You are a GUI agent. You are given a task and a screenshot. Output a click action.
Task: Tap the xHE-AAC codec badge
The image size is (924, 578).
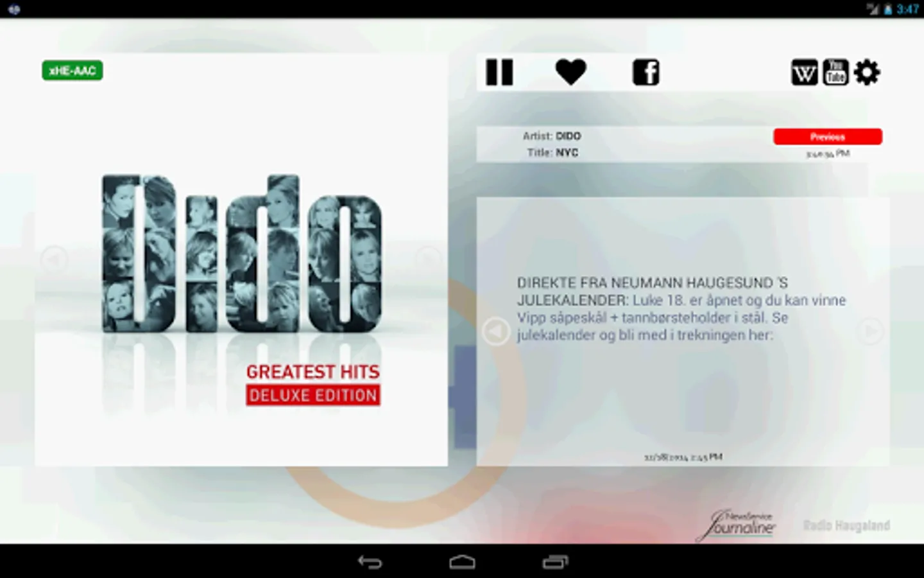tap(73, 71)
